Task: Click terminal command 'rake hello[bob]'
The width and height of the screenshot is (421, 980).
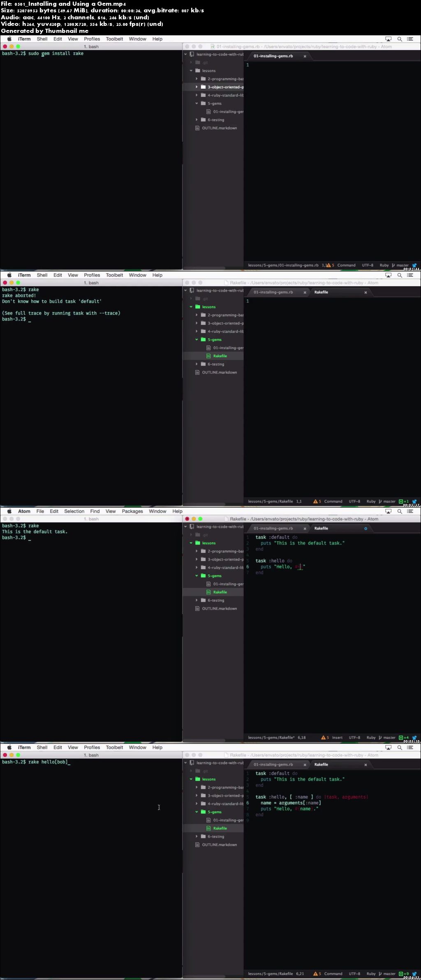Action: tap(48, 762)
